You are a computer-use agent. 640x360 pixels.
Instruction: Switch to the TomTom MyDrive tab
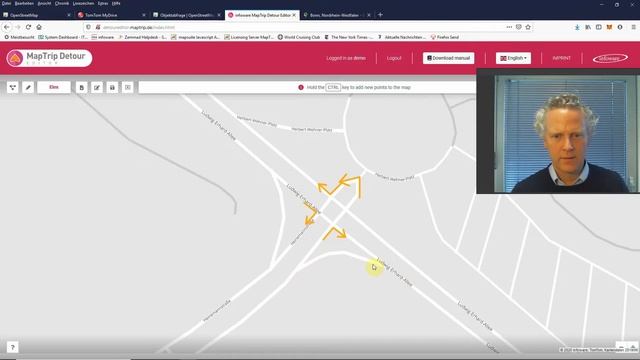pos(111,15)
